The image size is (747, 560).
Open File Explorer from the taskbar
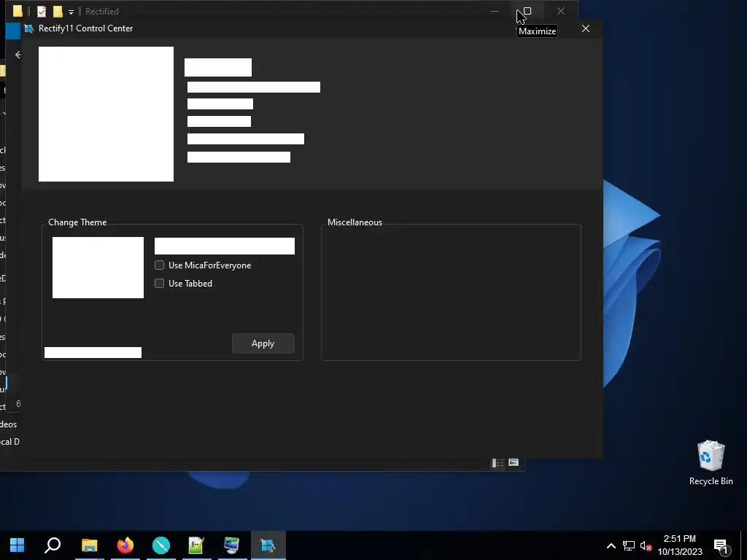tap(89, 545)
